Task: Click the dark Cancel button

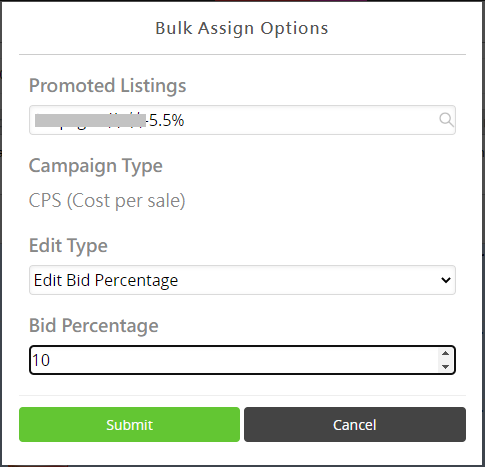Action: point(355,425)
